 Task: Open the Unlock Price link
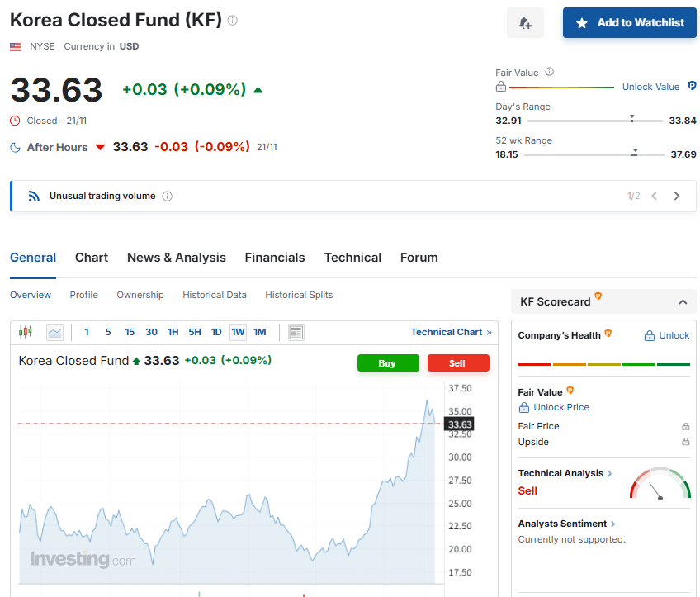point(554,407)
